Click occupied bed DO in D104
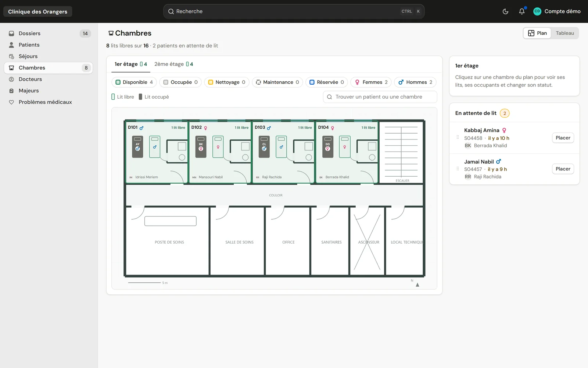Viewport: 588px width, 368px height. 328,146
